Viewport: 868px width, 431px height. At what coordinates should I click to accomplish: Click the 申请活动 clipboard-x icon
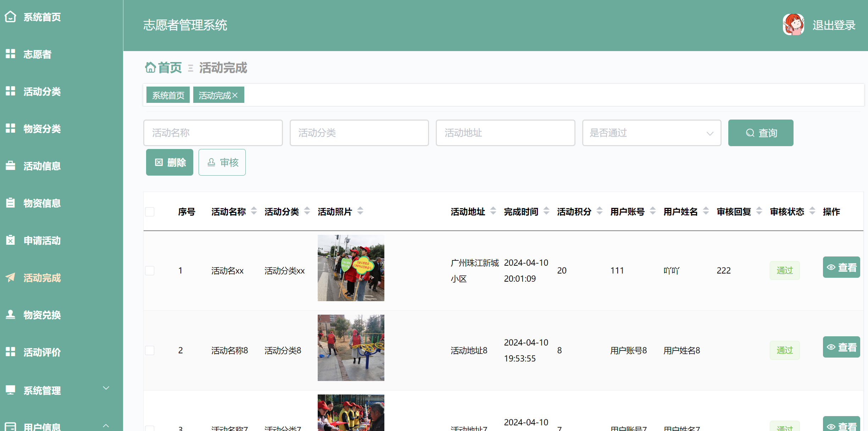(11, 240)
